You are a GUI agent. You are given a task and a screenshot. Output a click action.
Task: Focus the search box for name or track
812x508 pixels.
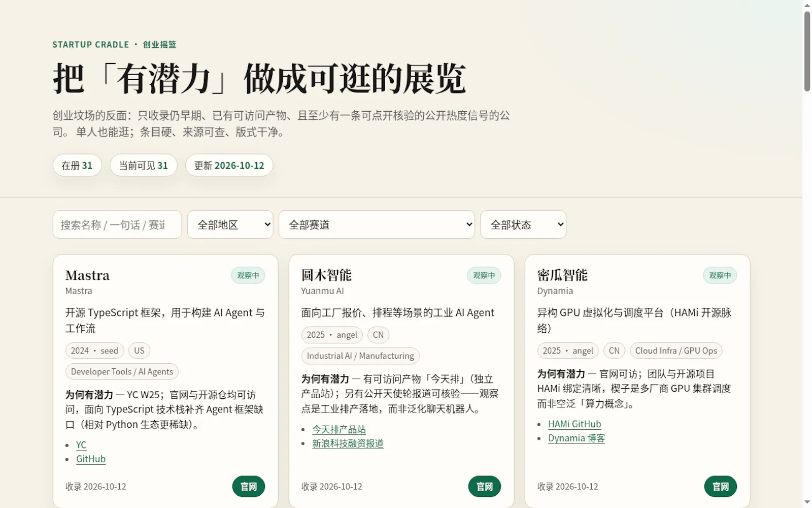(117, 225)
